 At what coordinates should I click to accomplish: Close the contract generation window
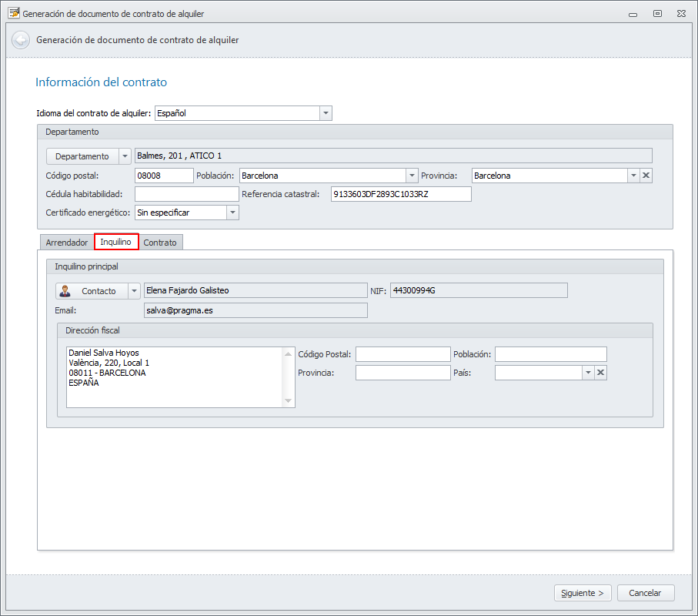click(x=681, y=14)
